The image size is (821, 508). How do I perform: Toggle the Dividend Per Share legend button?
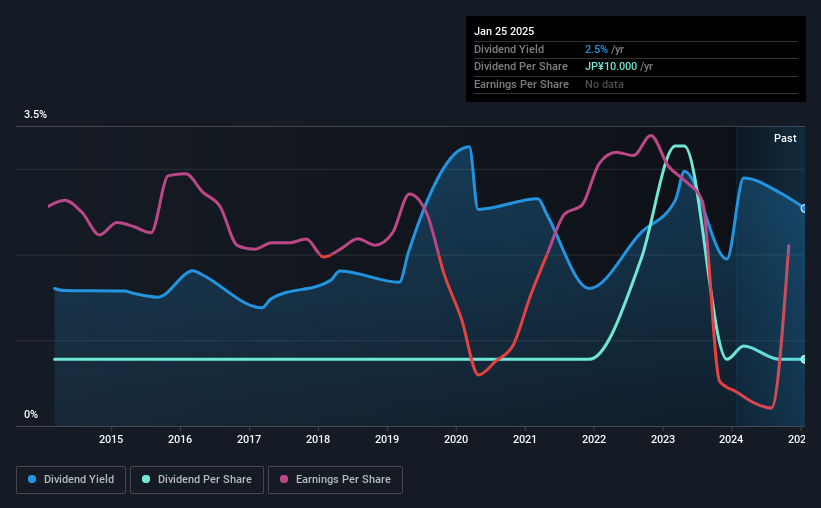(197, 480)
